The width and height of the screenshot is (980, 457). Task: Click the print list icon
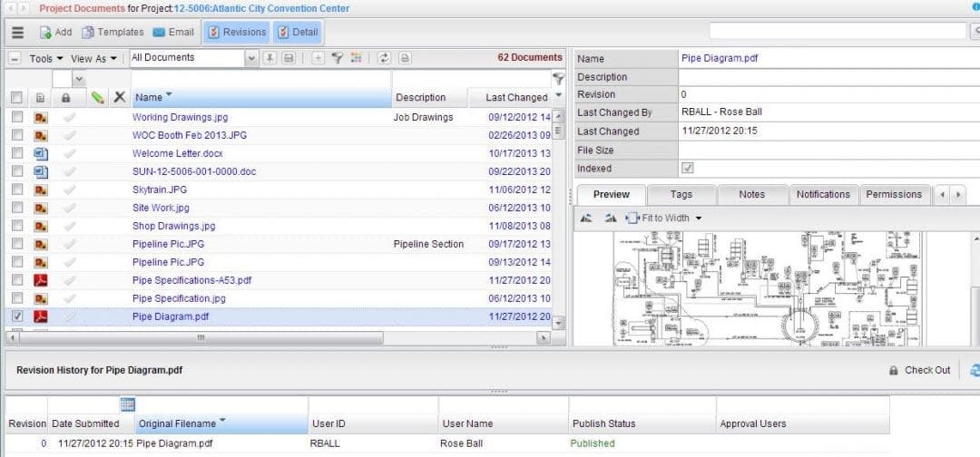pos(405,58)
